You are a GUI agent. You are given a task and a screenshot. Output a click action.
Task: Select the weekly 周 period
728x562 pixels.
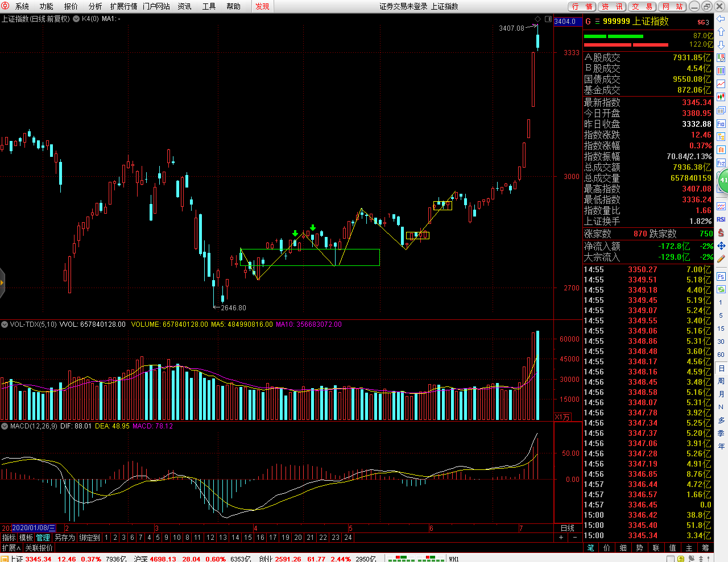[721, 381]
